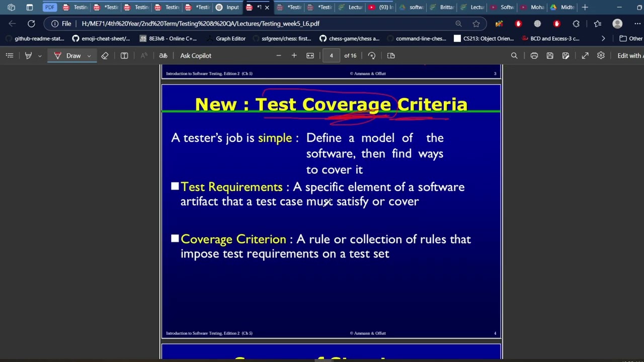Open the 8E3lvB Online C++ bookmark

point(168,38)
